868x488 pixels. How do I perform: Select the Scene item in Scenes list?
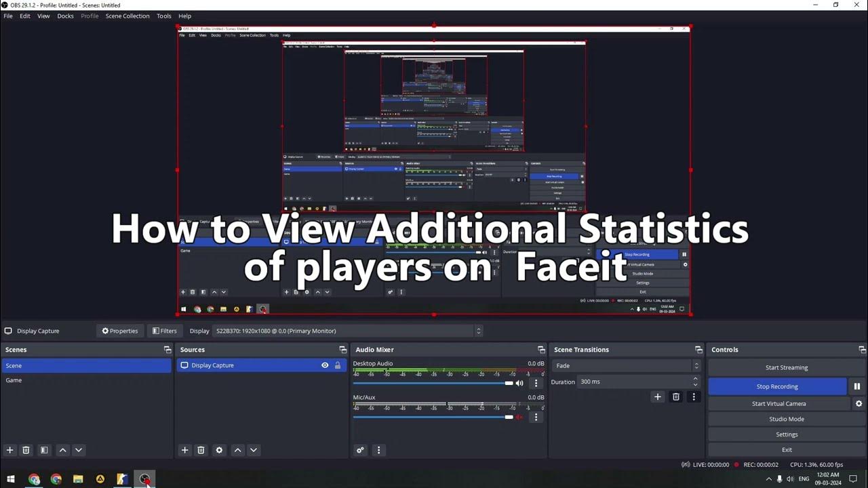(86, 365)
